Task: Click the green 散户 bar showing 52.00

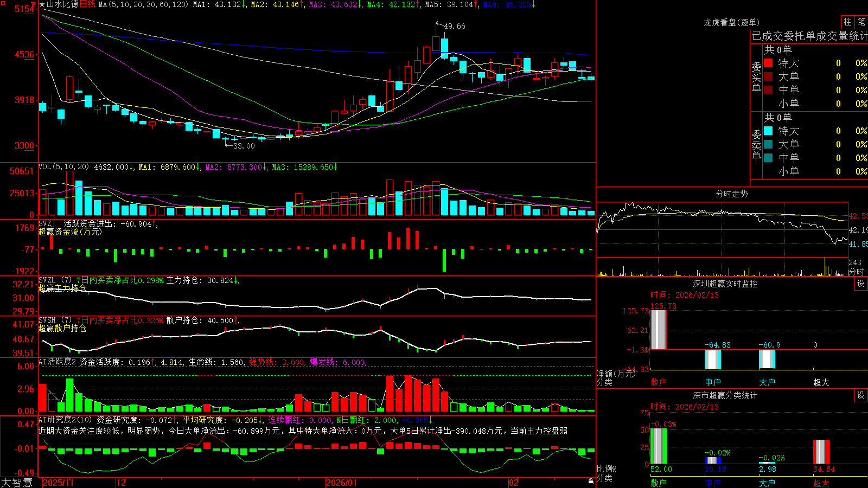Action: pos(658,446)
